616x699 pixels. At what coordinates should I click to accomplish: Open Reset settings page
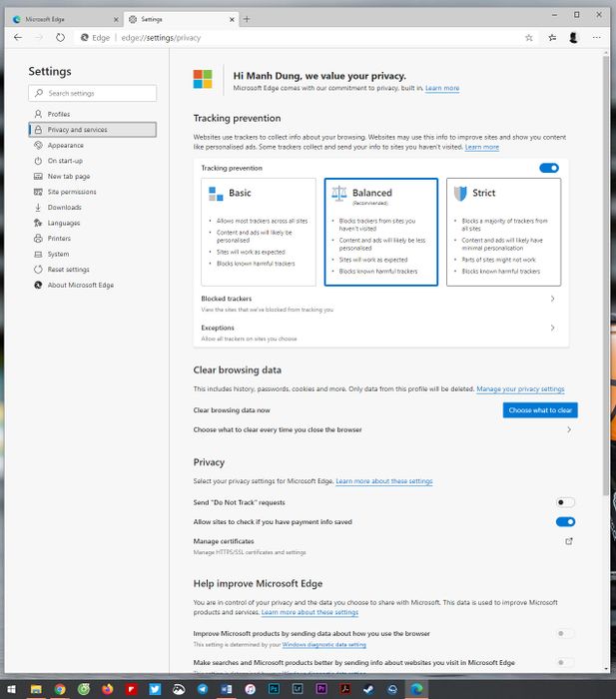click(x=93, y=270)
